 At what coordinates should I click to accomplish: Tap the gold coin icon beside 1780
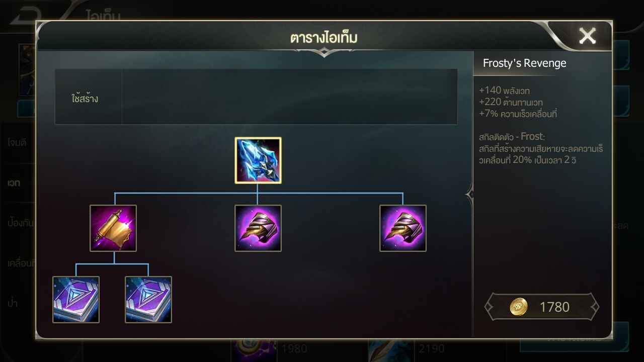tap(519, 307)
